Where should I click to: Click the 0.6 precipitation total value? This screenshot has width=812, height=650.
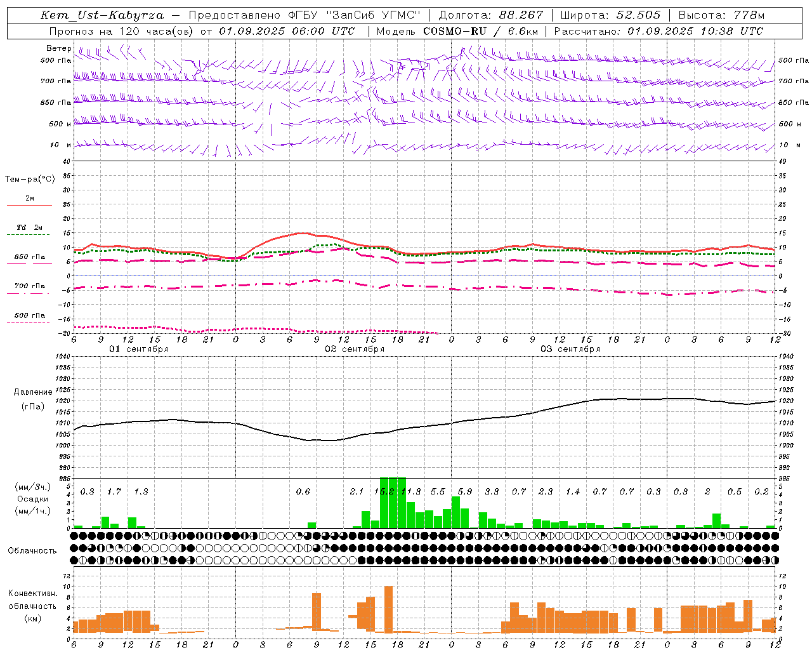coord(303,492)
